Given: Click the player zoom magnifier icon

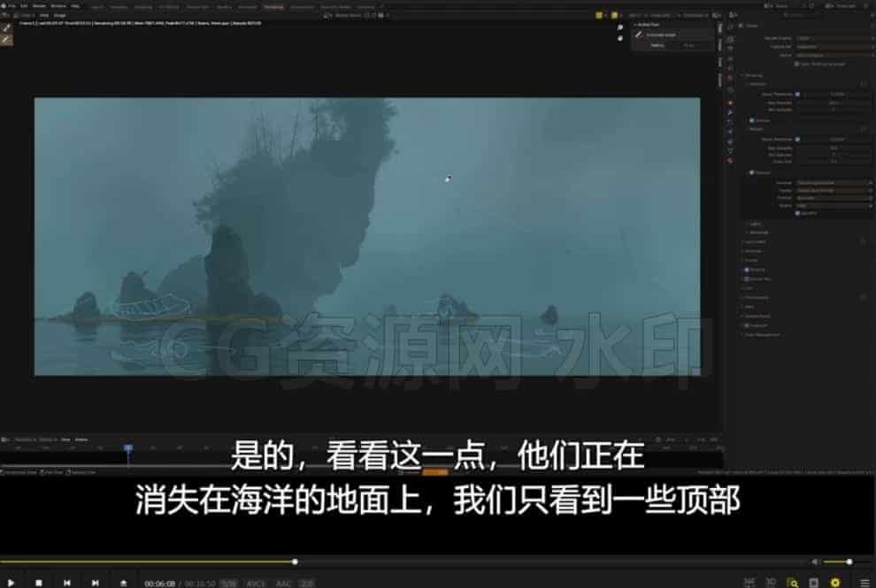Looking at the screenshot, I should [x=792, y=583].
